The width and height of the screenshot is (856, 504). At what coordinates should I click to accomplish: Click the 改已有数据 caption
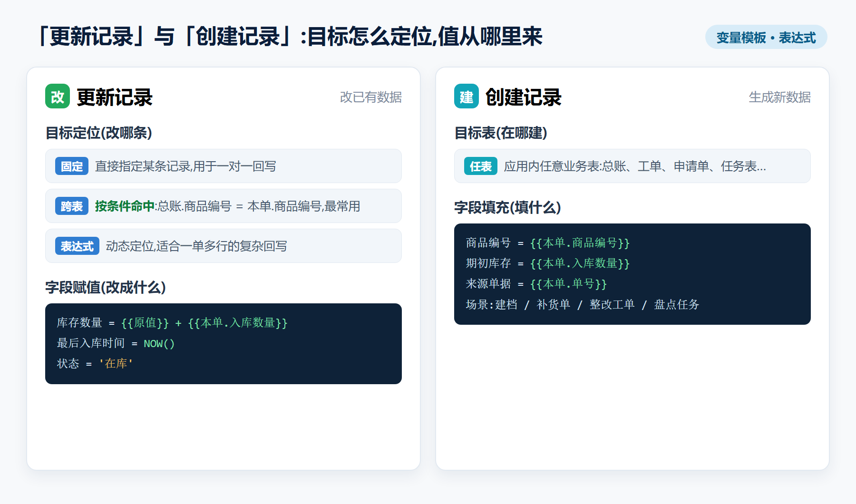click(371, 97)
